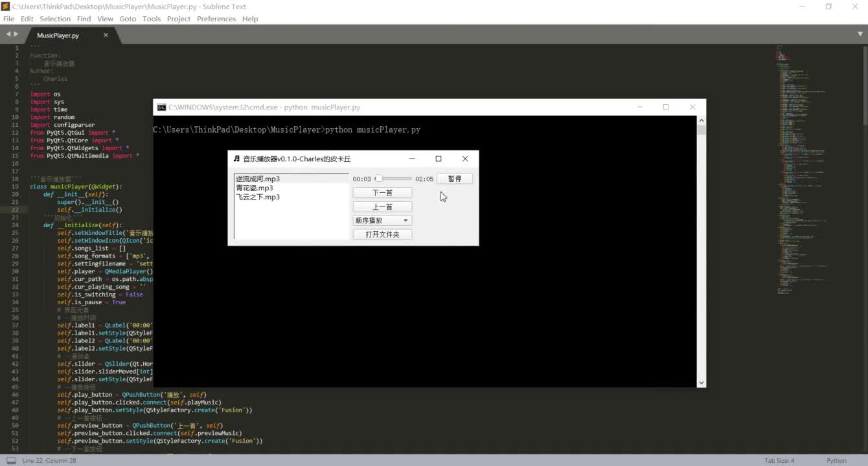Click the playback progress slider
The width and height of the screenshot is (868, 466).
click(x=393, y=179)
